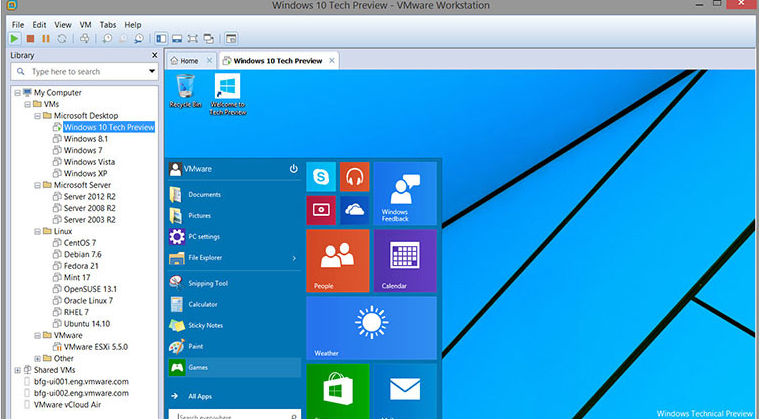Image resolution: width=759 pixels, height=419 pixels.
Task: Launch Calculator from Start menu
Action: 235,304
